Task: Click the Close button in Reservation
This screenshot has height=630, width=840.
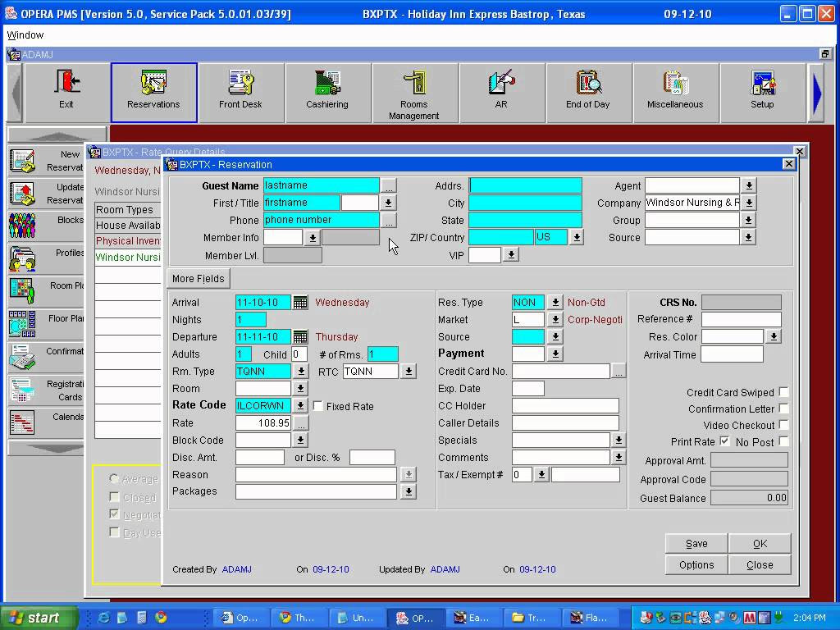Action: click(x=760, y=564)
